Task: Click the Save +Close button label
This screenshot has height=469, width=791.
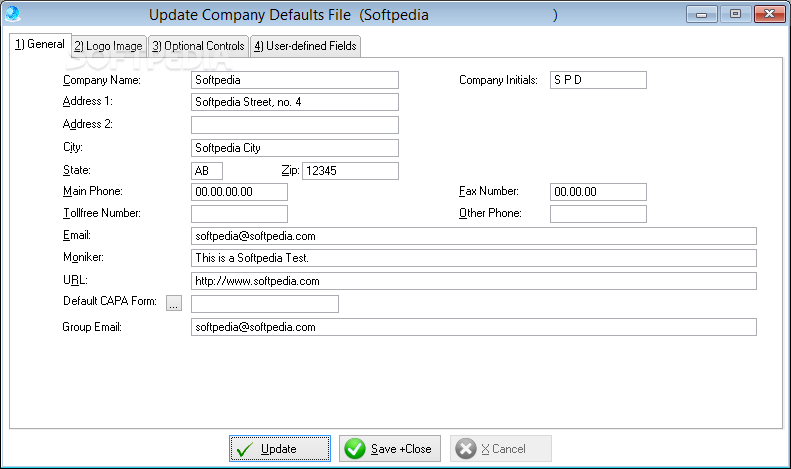Action: tap(401, 449)
